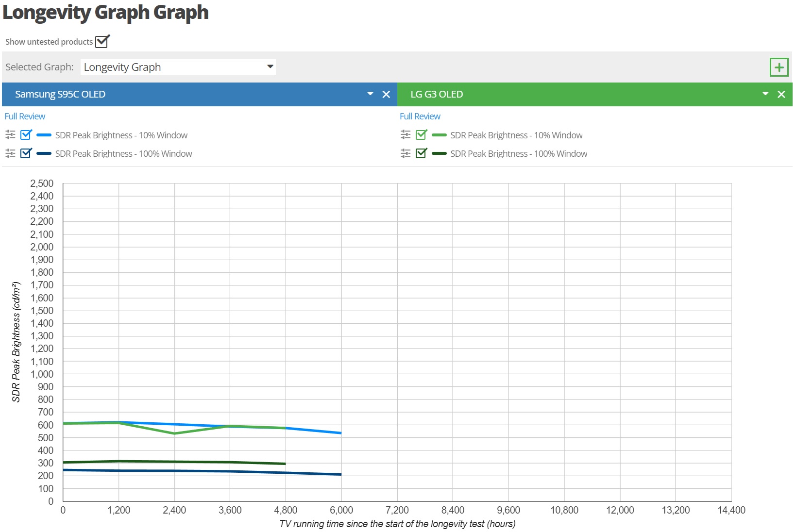Expand the Samsung S95C OLED product dropdown arrow

(x=370, y=94)
